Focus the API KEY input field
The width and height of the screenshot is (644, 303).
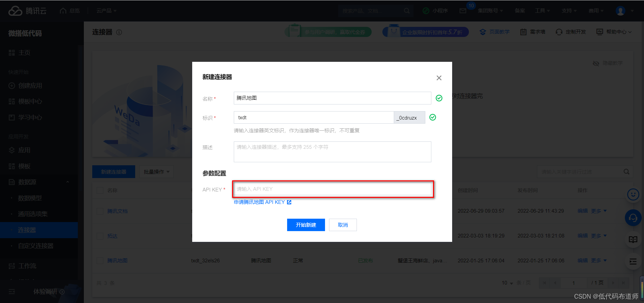coord(332,189)
